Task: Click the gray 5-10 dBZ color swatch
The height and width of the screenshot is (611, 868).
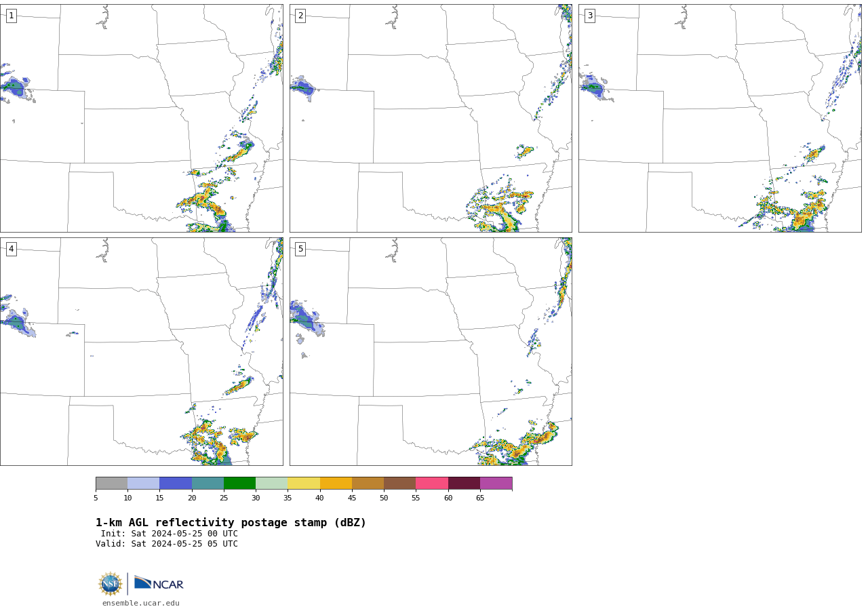Action: (x=112, y=484)
